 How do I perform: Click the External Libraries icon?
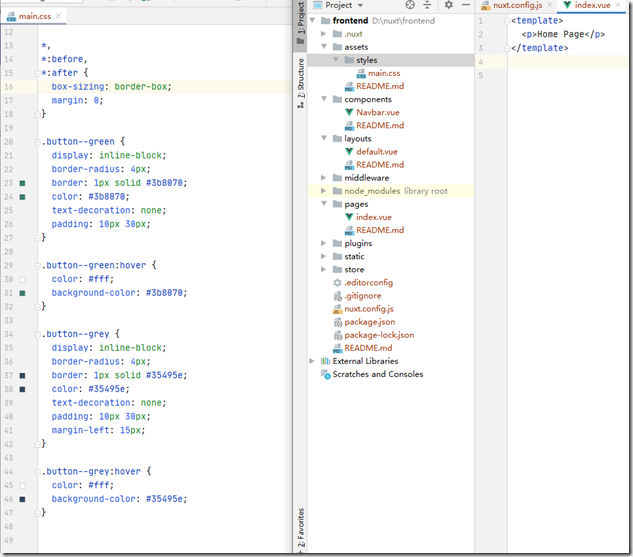pyautogui.click(x=325, y=361)
